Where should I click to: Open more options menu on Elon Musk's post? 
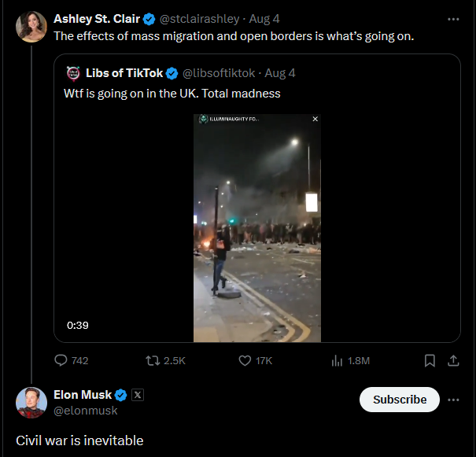[x=453, y=400]
